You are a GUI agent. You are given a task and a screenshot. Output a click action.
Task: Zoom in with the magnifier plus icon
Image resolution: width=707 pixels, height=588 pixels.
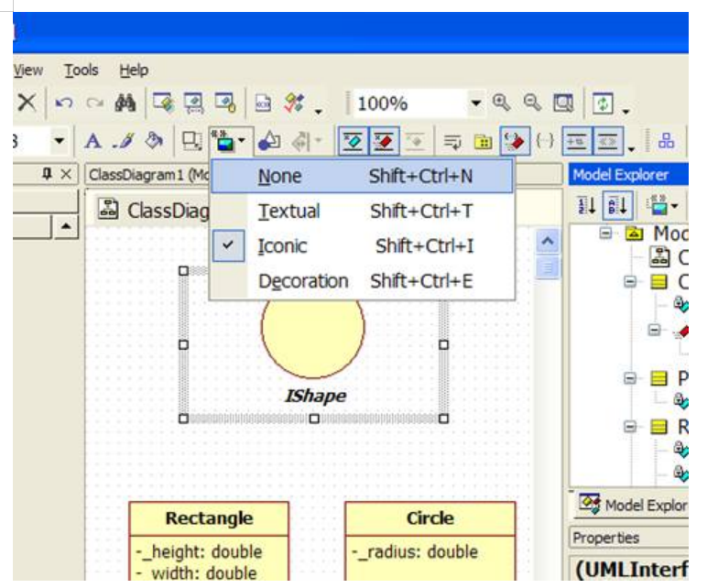501,103
